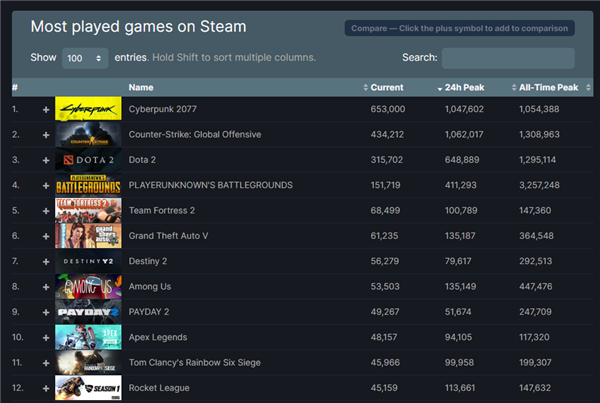Sort by All-Time Peak column header
The image size is (600, 403).
click(548, 88)
